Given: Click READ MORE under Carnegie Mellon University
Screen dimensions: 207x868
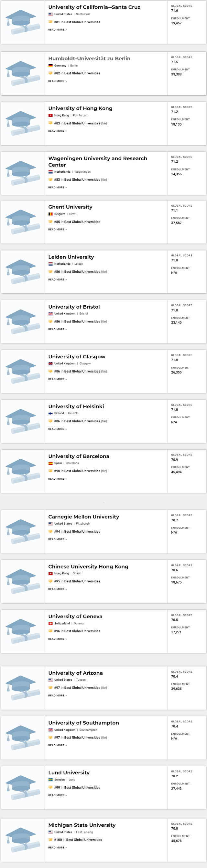Looking at the screenshot, I should click(x=56, y=539).
